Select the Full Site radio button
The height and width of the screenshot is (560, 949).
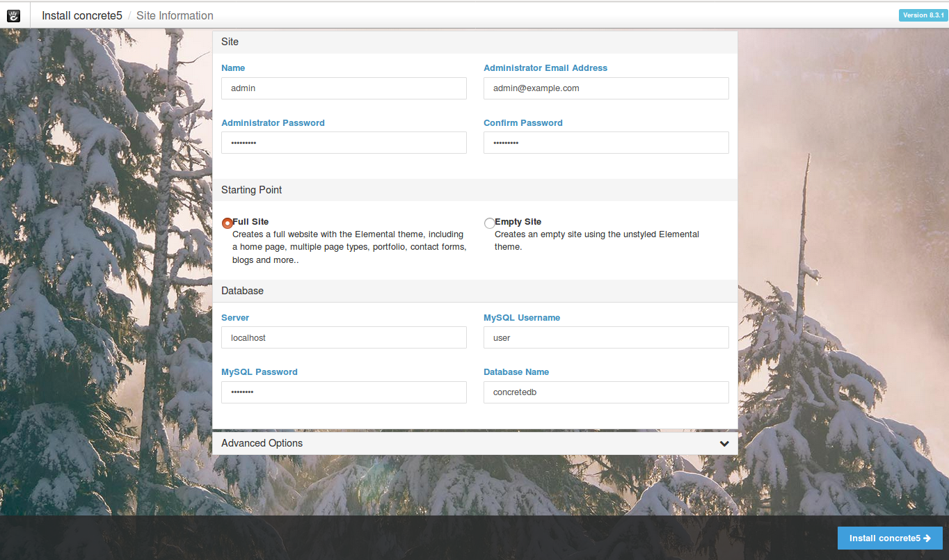pos(227,223)
